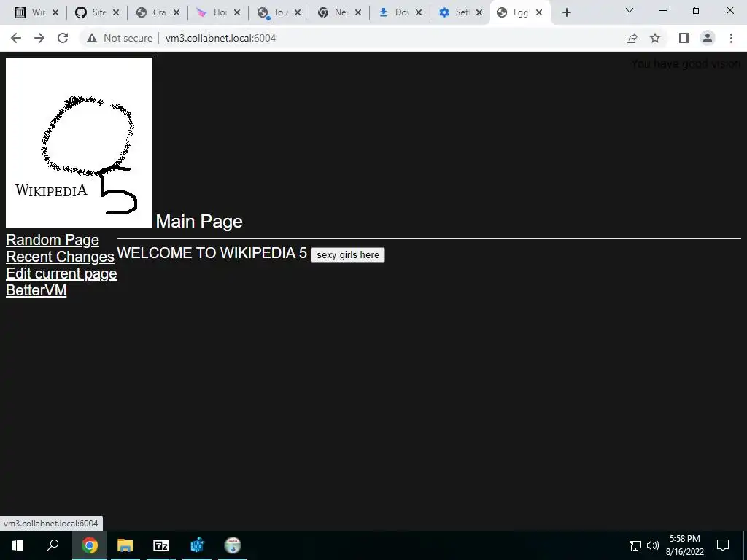Go forward to the next page
Viewport: 747px width, 560px height.
coord(39,38)
